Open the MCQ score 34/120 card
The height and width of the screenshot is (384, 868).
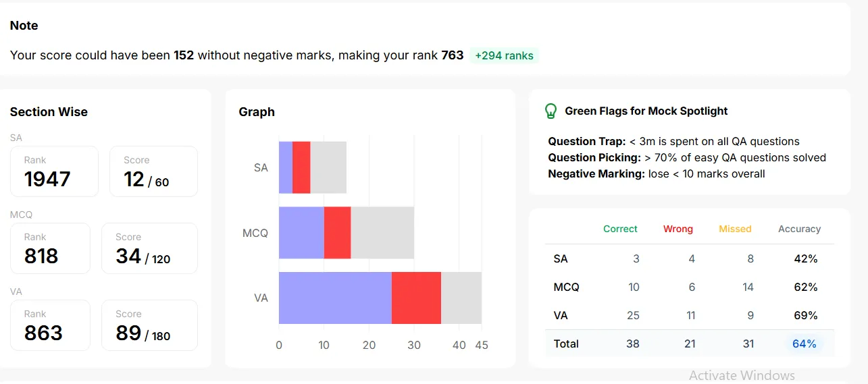click(149, 248)
